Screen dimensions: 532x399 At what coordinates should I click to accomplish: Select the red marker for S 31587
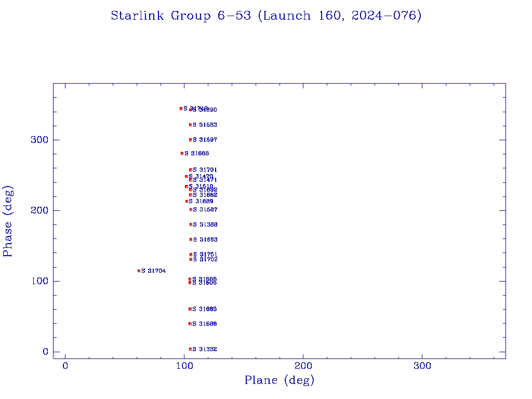[x=191, y=210]
